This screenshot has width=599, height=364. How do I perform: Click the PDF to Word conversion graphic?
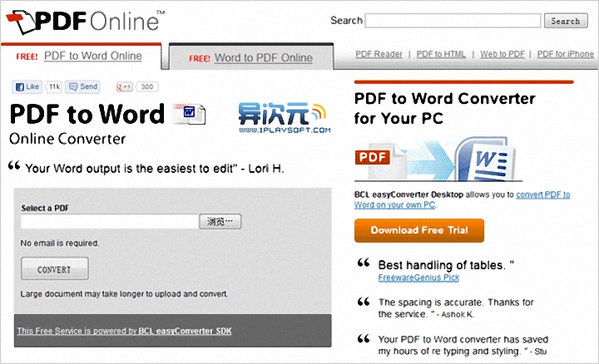tap(438, 159)
